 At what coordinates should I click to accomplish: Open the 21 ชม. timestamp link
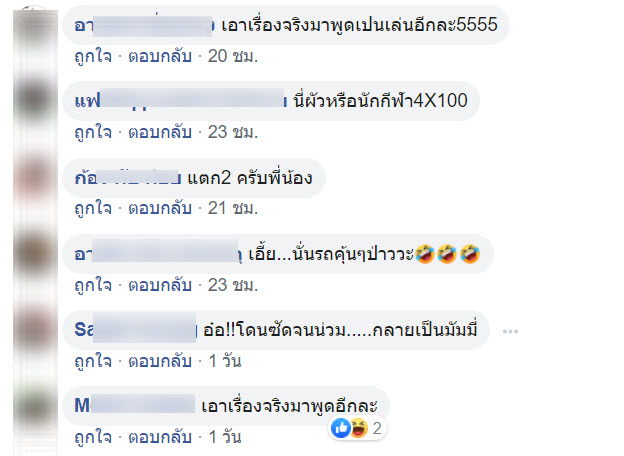(x=233, y=209)
